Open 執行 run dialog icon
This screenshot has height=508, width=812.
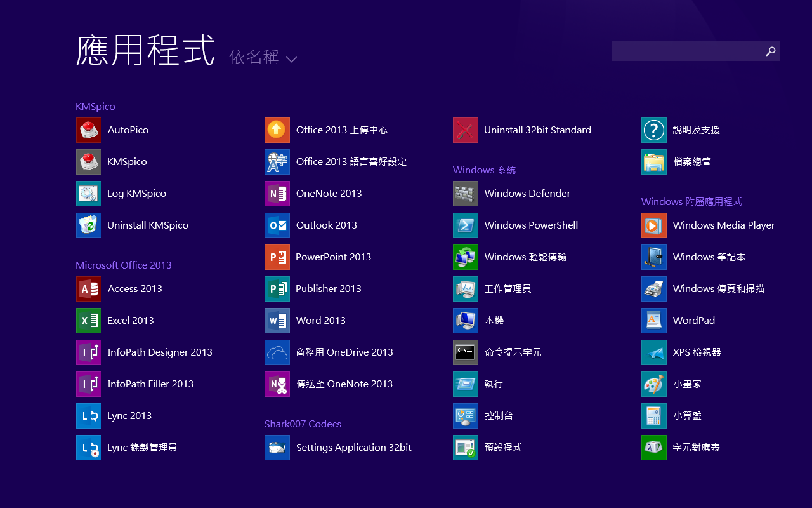click(466, 384)
